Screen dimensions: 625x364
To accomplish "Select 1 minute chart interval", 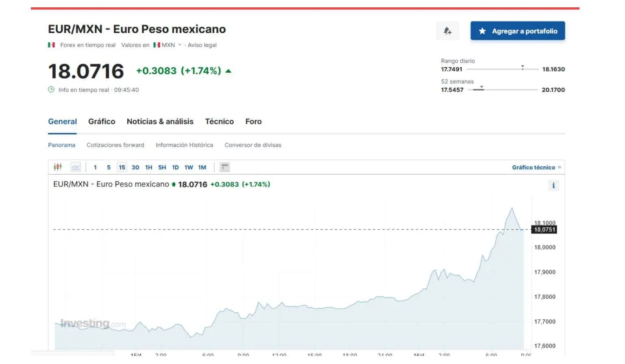I will coord(95,167).
